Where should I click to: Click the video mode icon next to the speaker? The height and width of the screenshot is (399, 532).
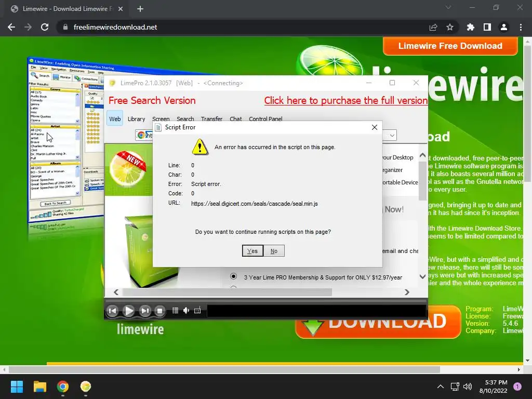click(x=197, y=311)
